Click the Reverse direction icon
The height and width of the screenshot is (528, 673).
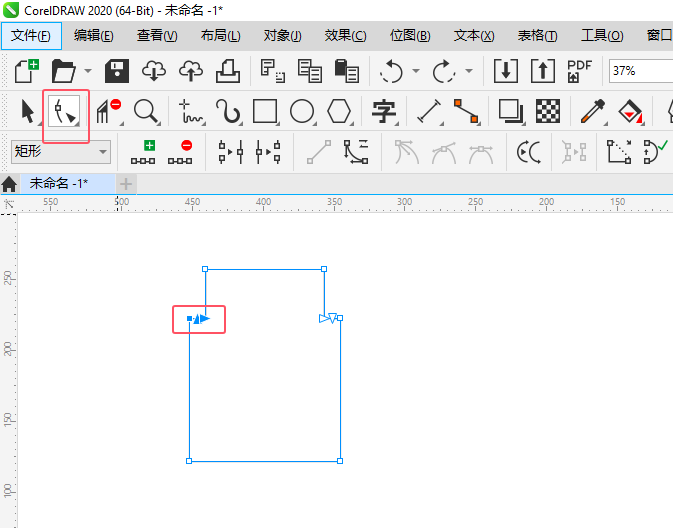(529, 152)
